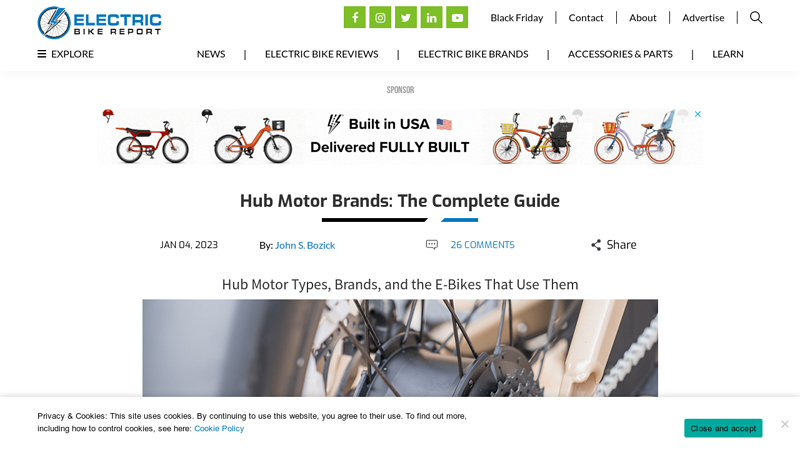Open the About link
This screenshot has height=450, width=800.
coord(642,18)
